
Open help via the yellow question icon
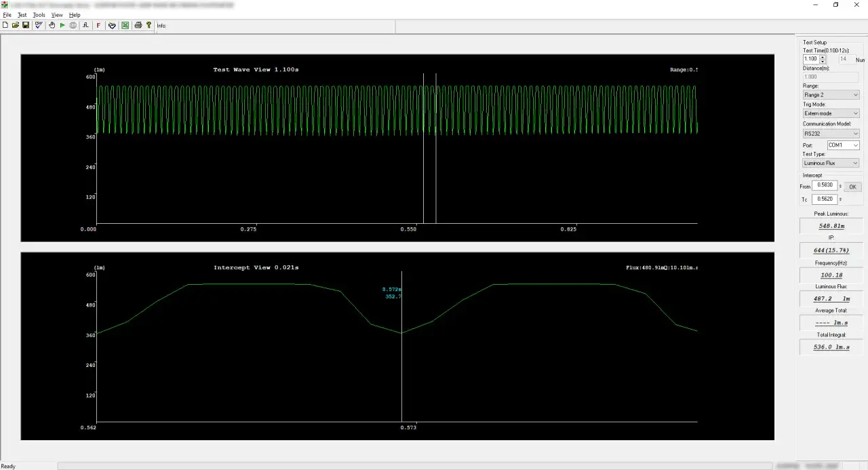149,25
